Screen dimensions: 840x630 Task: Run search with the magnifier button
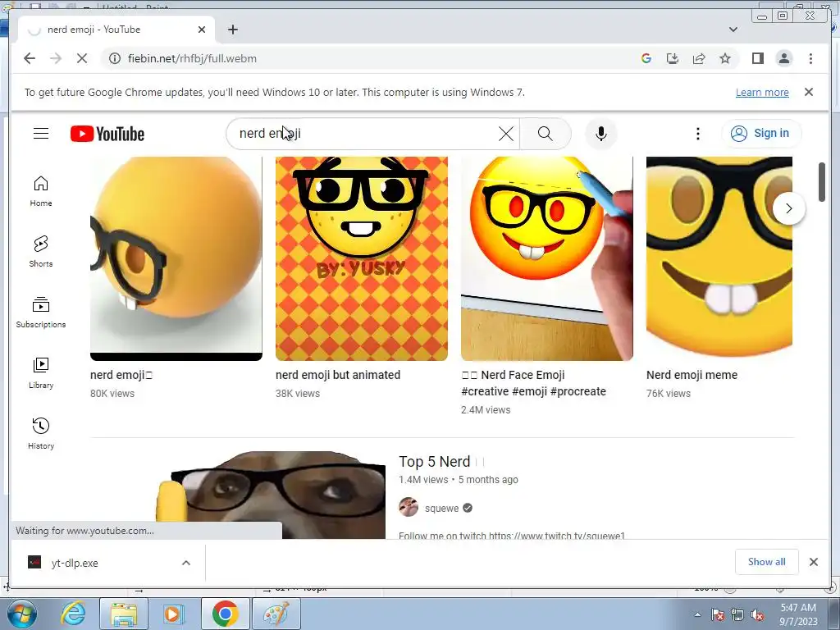click(545, 134)
